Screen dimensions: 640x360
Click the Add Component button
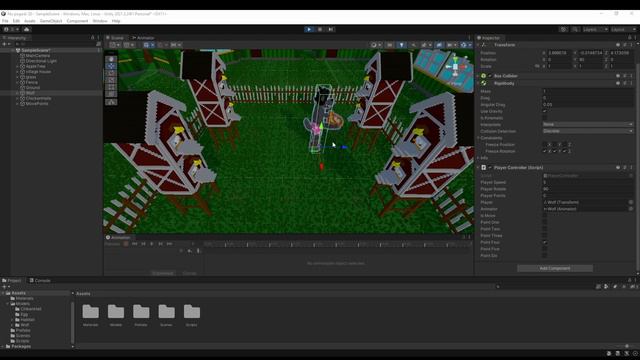[x=555, y=269]
